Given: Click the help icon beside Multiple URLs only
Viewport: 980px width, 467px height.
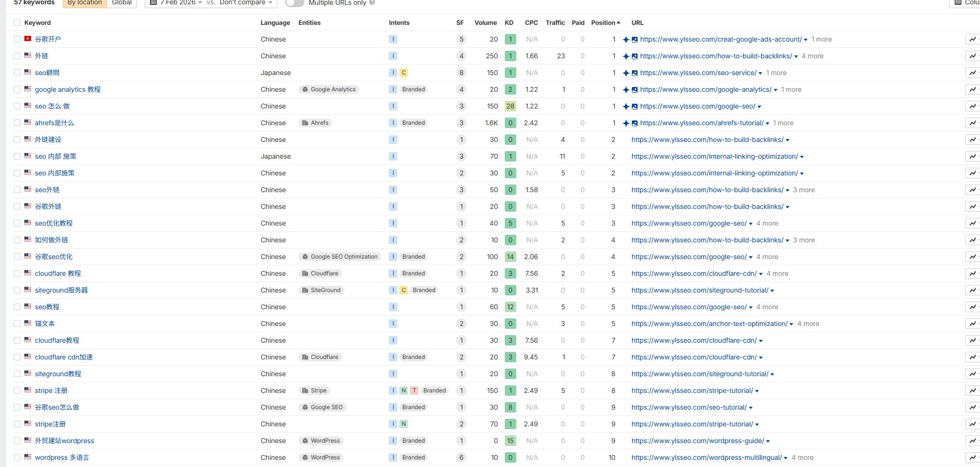Looking at the screenshot, I should 372,3.
